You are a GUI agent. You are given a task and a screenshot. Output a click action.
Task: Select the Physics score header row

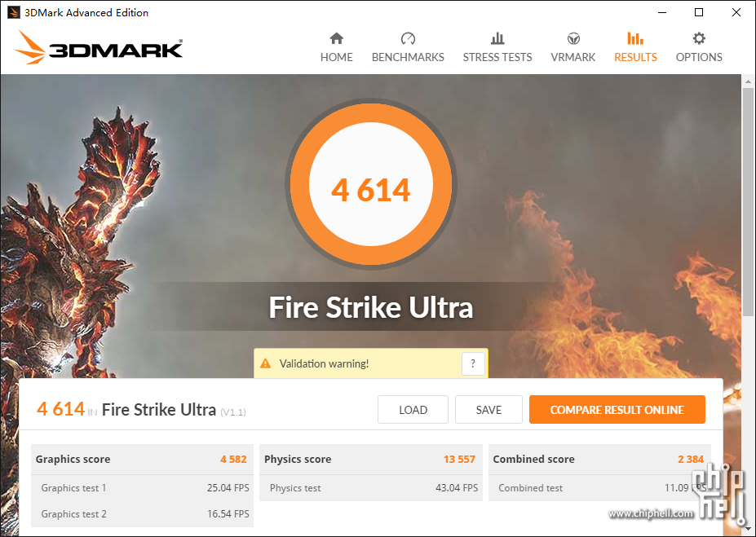click(x=371, y=460)
